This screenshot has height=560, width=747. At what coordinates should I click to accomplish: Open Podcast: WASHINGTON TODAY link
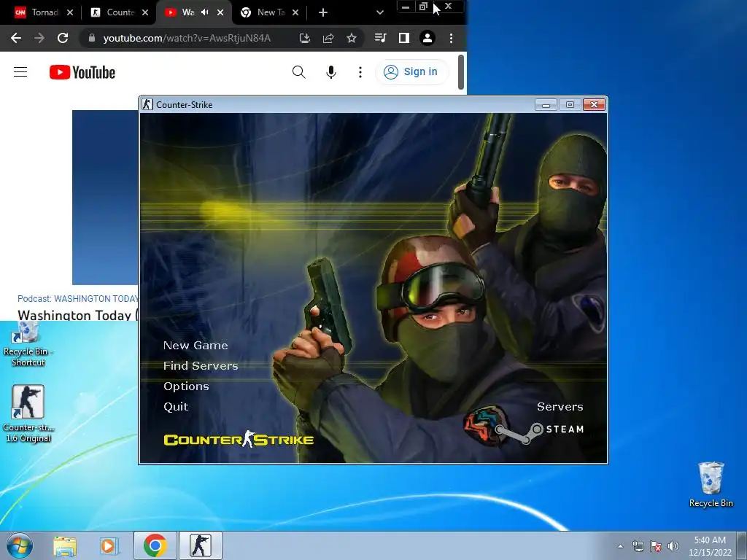point(78,298)
